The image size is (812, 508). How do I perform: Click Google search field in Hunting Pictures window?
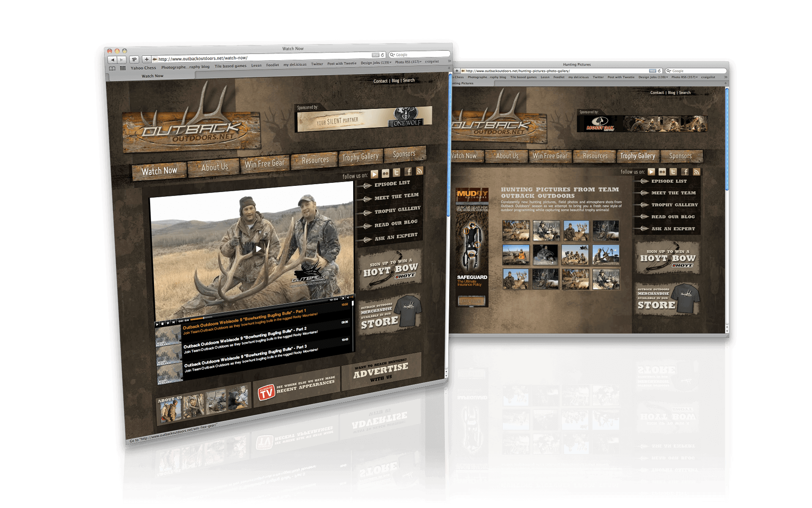point(697,71)
